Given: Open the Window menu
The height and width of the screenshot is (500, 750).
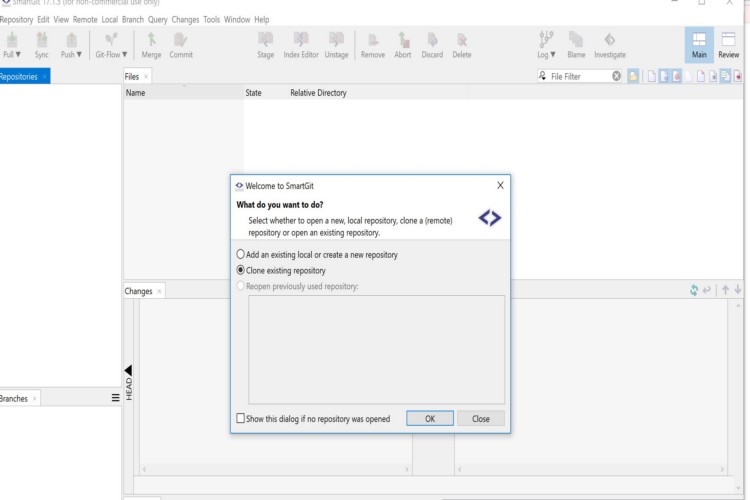Looking at the screenshot, I should coord(237,20).
